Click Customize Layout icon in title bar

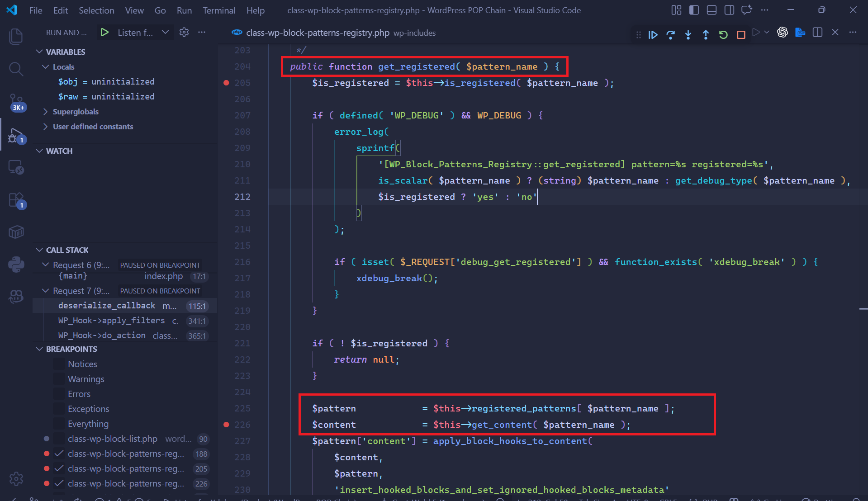676,10
